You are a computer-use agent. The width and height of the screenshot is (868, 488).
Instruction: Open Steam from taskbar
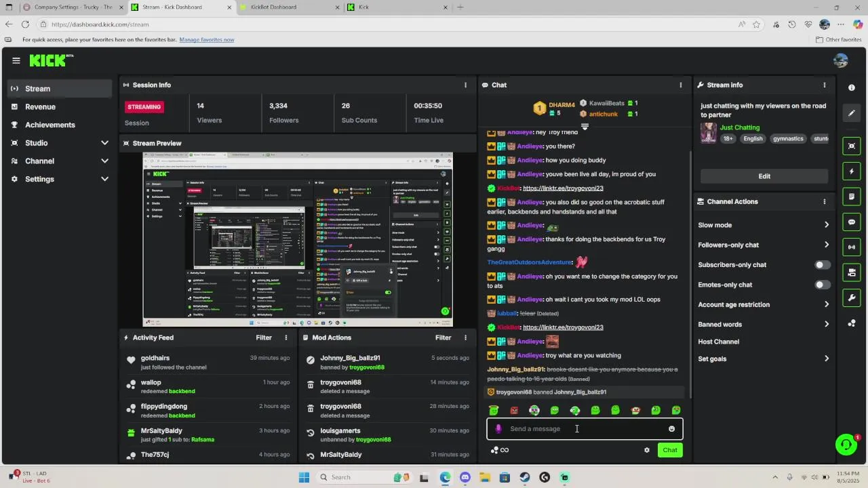pos(525,477)
